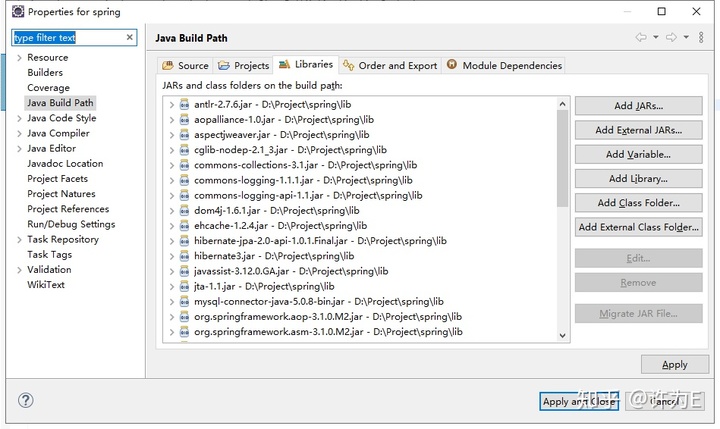Expand the org.springframework.aop-3.1.0.M2.jar entry
Viewport: 720px width, 429px height.
[171, 317]
